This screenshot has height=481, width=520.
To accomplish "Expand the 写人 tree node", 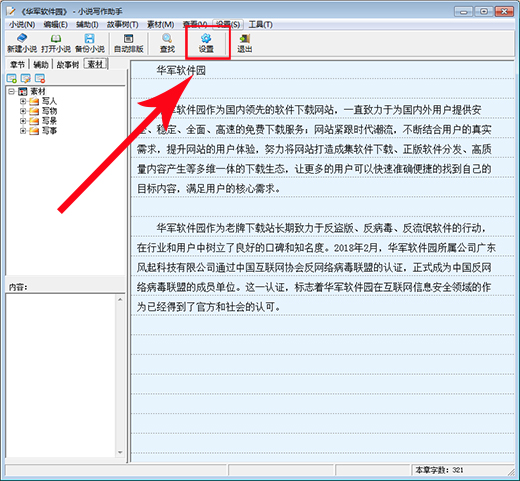I will coord(23,101).
